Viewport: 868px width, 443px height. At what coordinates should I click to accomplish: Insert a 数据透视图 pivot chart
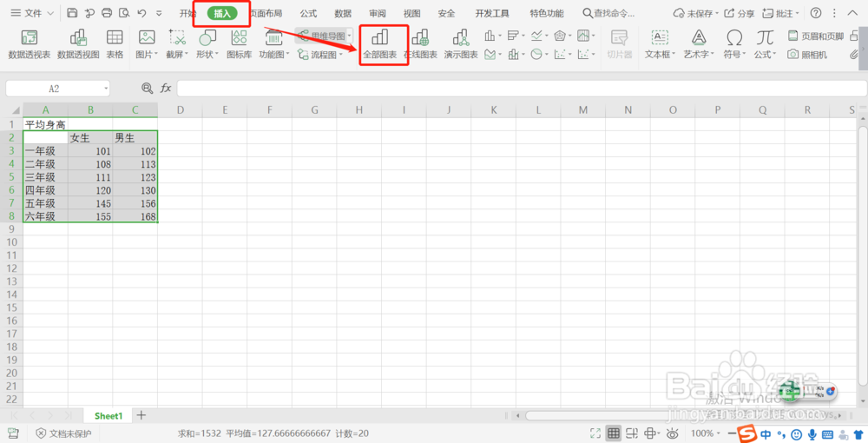pos(78,44)
